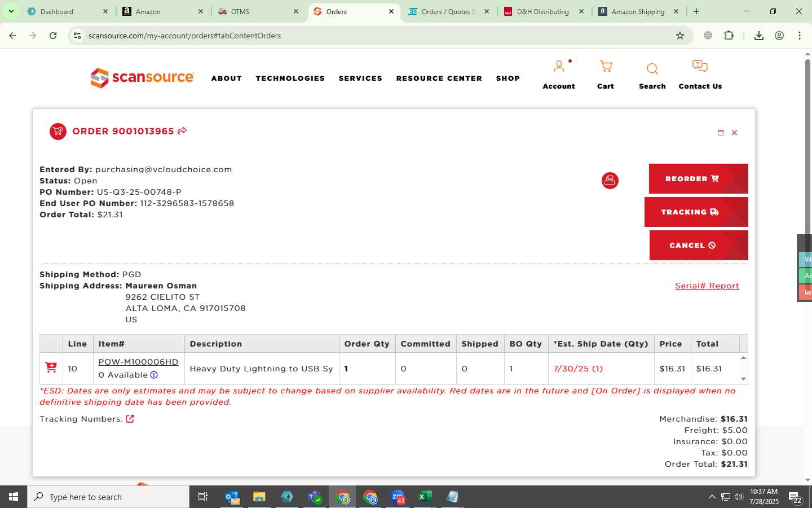812x508 pixels.
Task: Open the Chrome three-dot menu
Action: (800, 36)
